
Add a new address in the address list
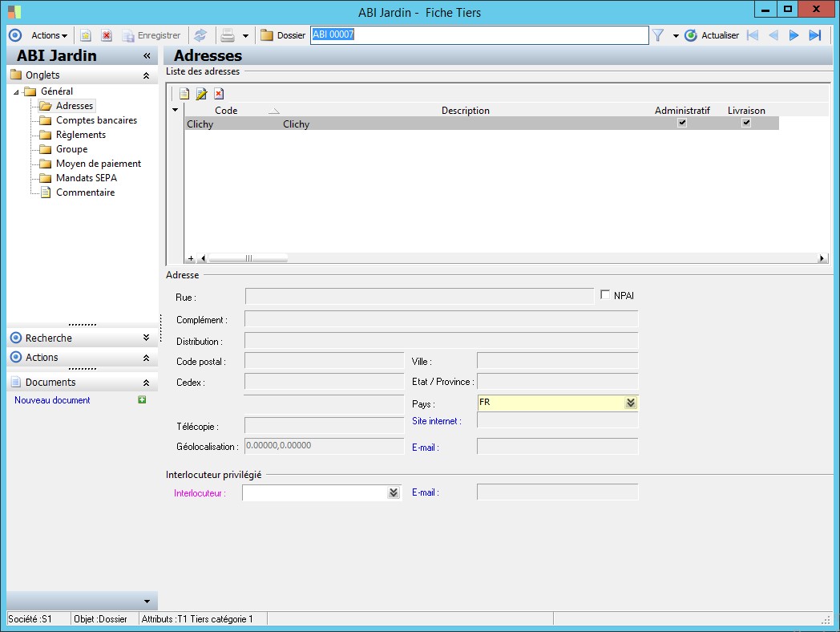click(184, 94)
